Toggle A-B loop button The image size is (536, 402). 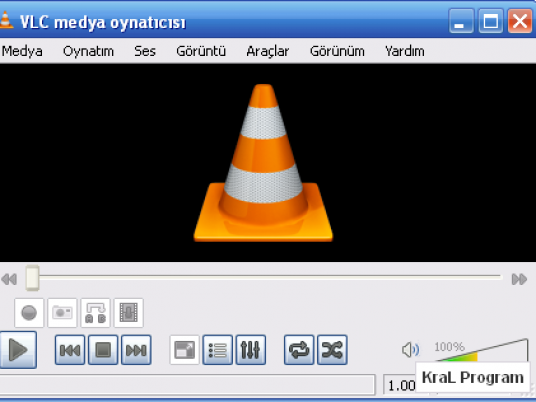coord(95,313)
